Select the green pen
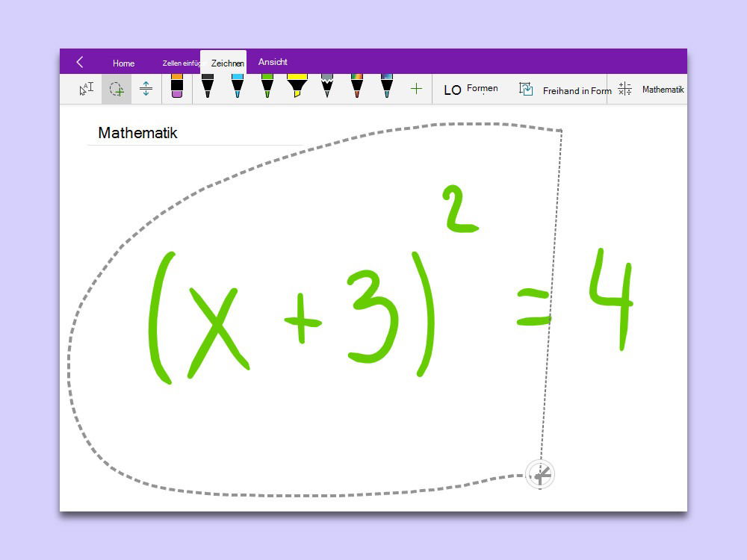747x560 pixels. coord(267,87)
